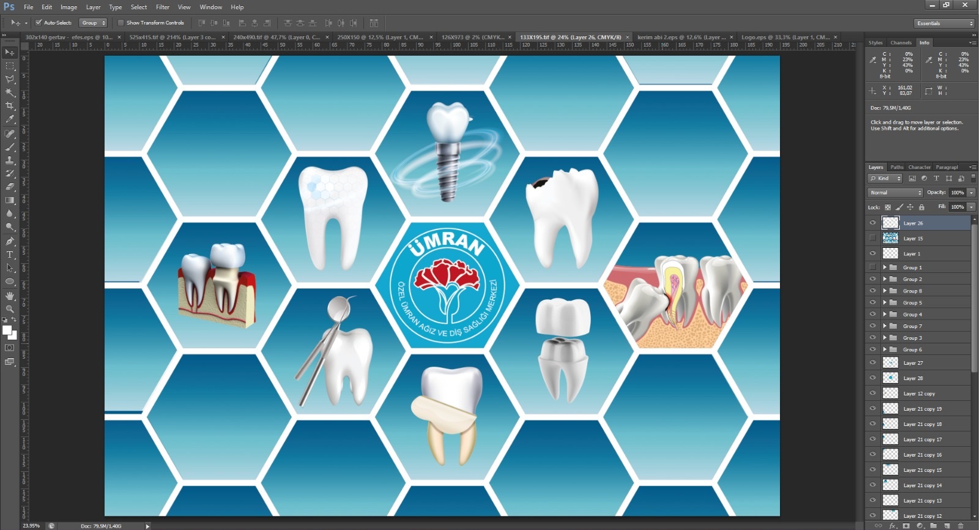Select the Rectangular Marquee tool
Screen dimensions: 980x530
[x=10, y=65]
